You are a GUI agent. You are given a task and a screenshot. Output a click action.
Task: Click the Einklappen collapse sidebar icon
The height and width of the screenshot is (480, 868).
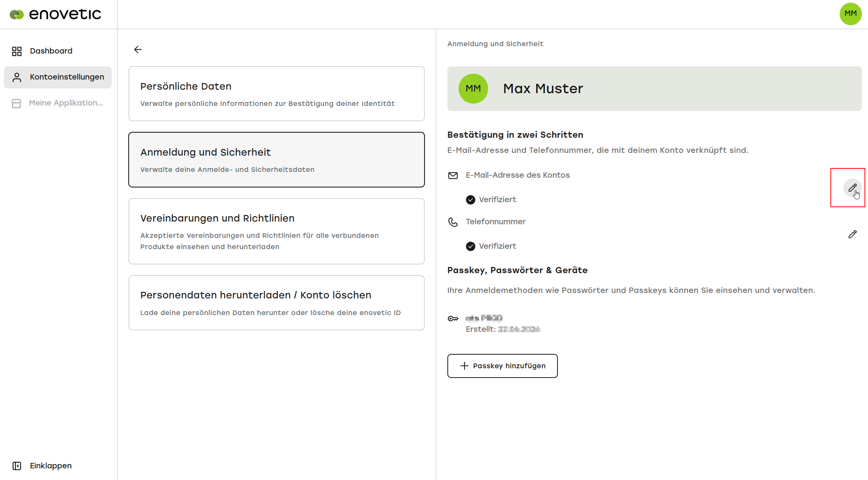coord(17,466)
